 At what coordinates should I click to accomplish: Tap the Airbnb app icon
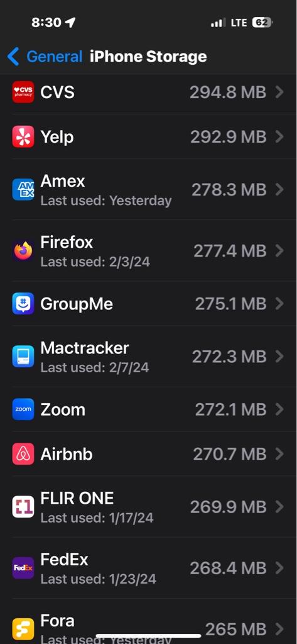[23, 454]
